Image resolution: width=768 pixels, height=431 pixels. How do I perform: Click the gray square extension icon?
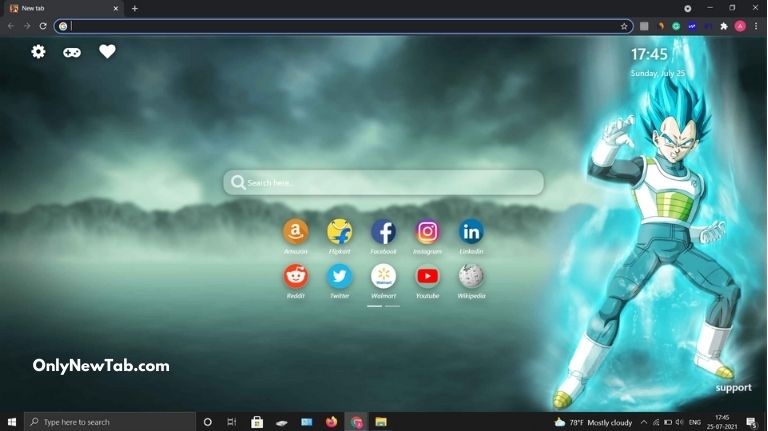[x=645, y=26]
